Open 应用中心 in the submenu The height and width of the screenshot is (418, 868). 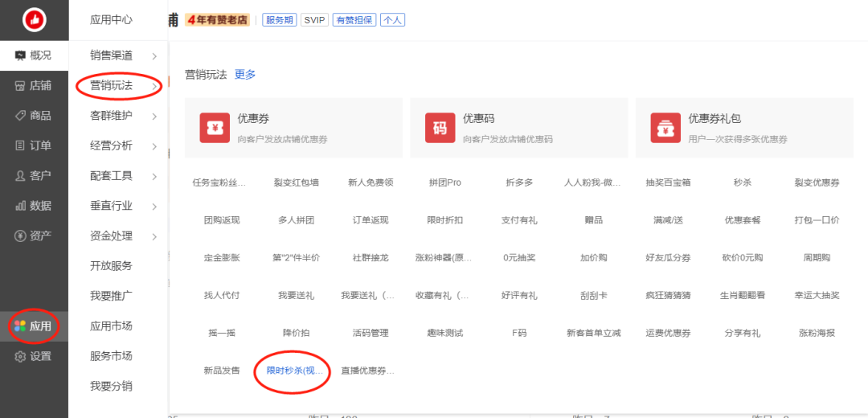click(x=111, y=20)
